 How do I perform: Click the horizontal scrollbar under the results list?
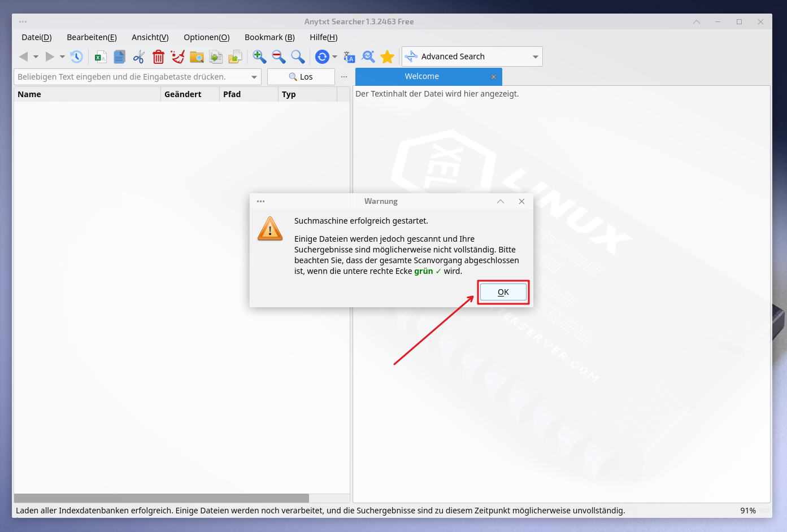[161, 498]
